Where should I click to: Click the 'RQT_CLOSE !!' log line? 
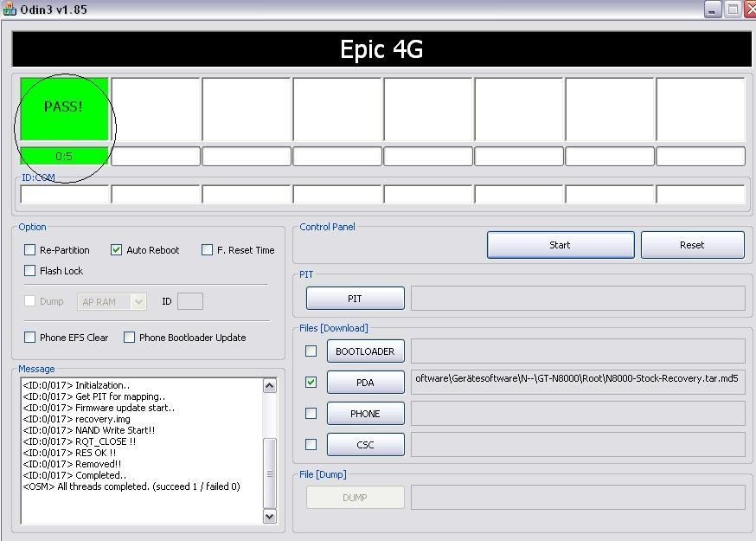click(x=80, y=441)
